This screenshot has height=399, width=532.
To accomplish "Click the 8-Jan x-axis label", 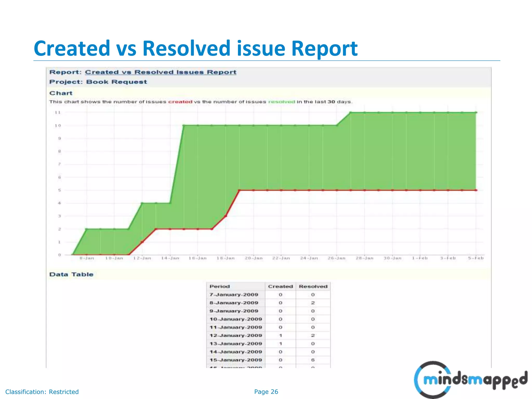I will pyautogui.click(x=87, y=258).
